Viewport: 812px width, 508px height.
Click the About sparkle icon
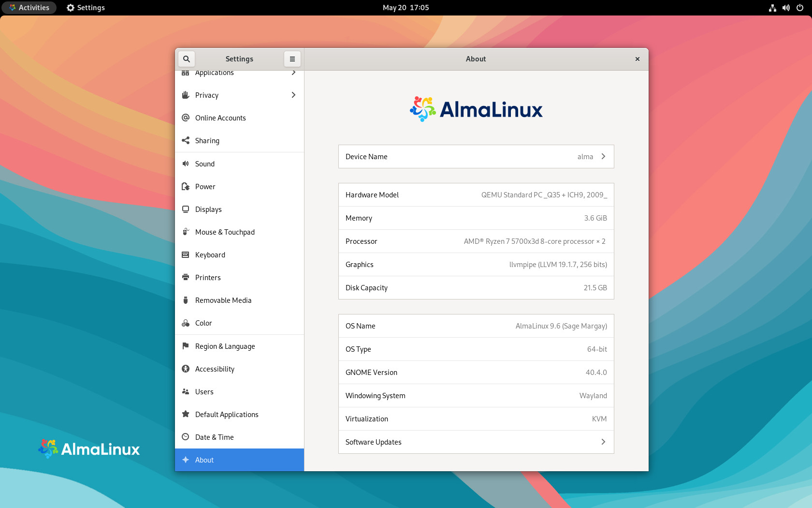(x=186, y=460)
